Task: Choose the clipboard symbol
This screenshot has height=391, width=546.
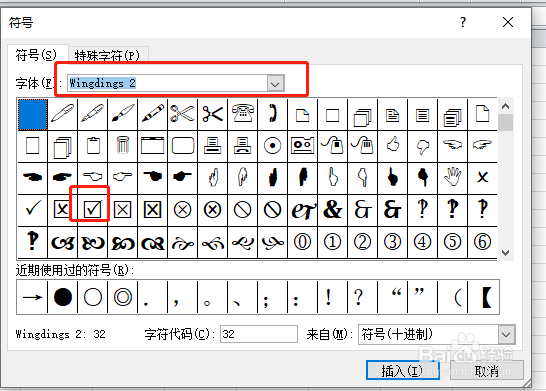Action: (x=93, y=145)
